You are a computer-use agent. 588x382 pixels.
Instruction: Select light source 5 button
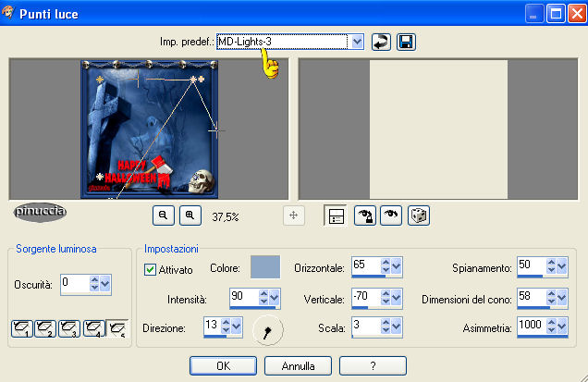[x=117, y=328]
